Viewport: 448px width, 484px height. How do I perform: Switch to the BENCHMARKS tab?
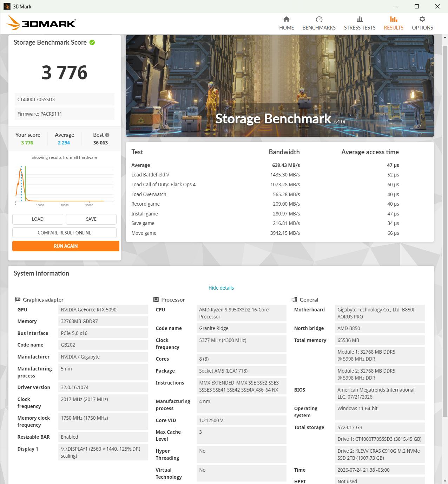[319, 23]
